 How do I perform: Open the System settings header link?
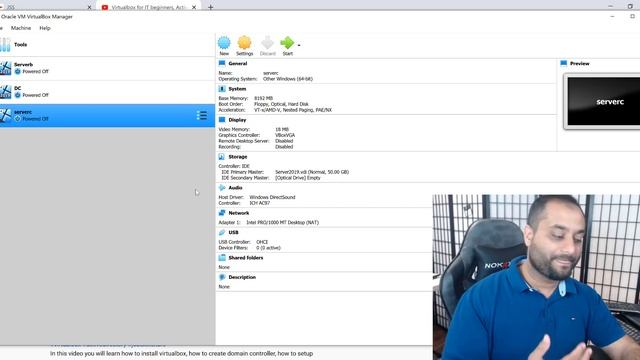coord(237,89)
